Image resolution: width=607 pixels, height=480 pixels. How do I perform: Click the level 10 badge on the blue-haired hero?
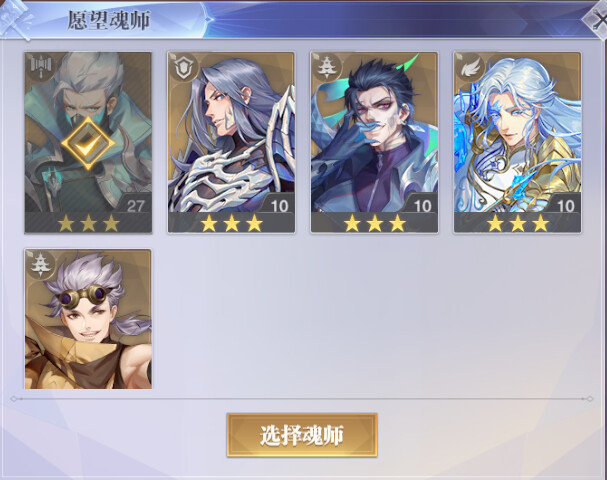tap(565, 206)
